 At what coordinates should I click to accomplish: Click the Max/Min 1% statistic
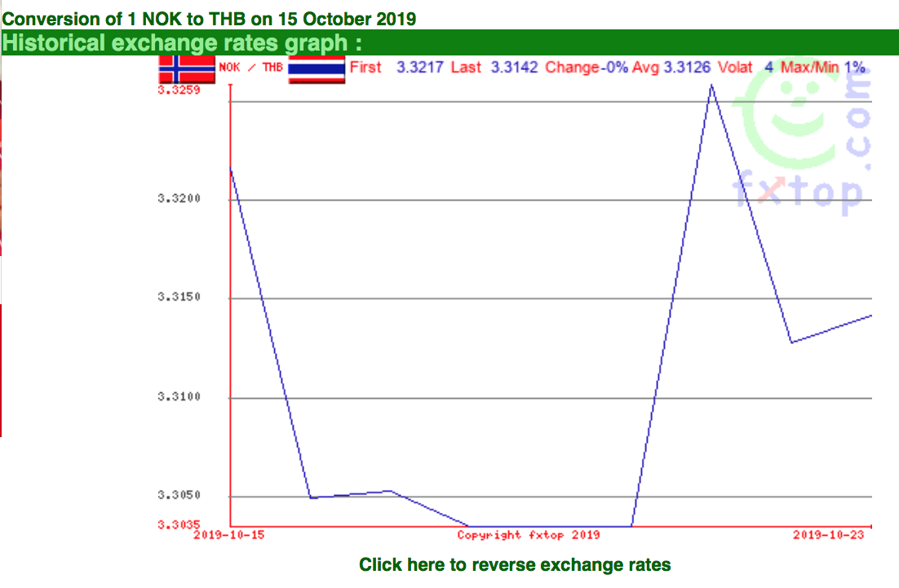pyautogui.click(x=822, y=68)
